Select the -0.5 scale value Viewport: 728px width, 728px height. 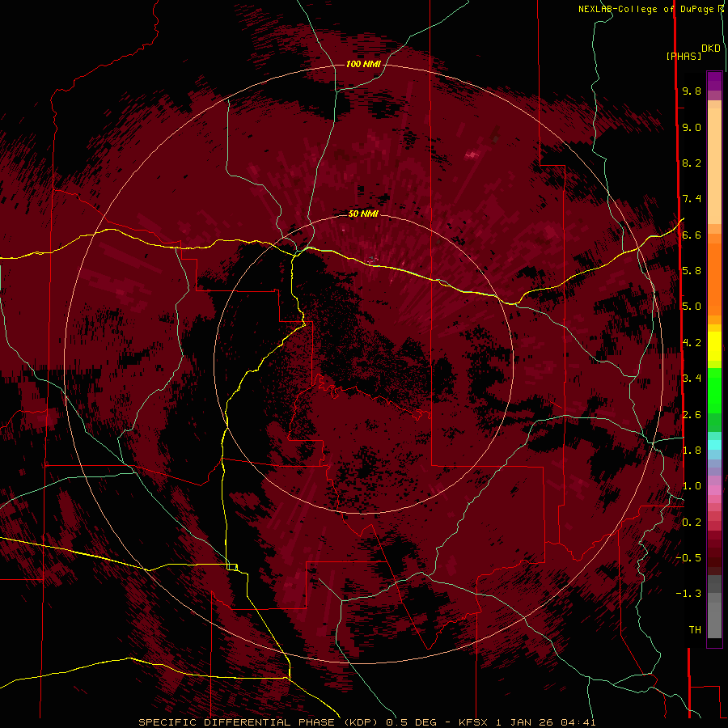[x=688, y=558]
